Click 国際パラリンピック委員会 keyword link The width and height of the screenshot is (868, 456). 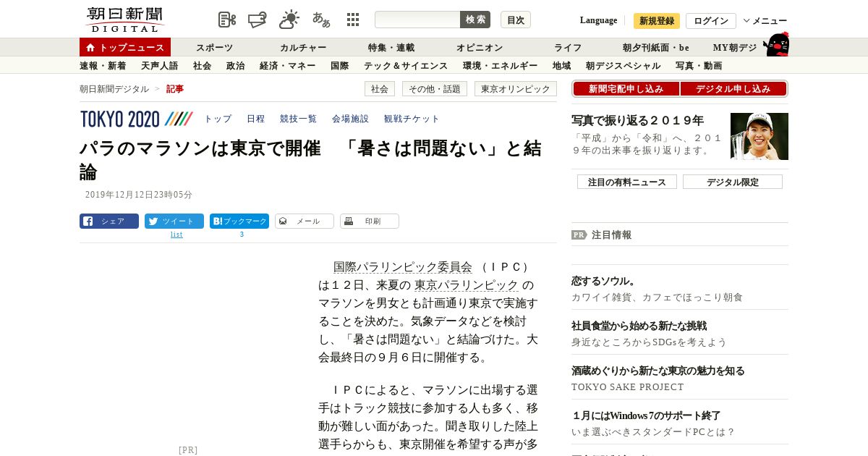click(403, 267)
